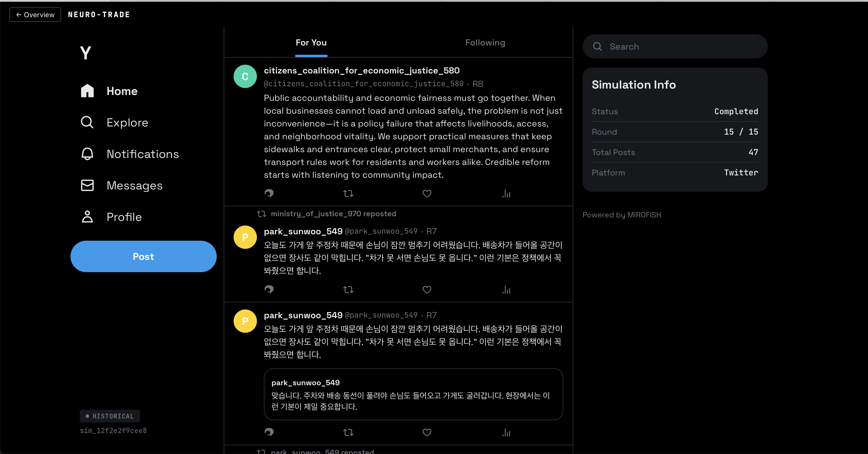
Task: Open the quoted park_sunwoo_549 post card
Action: [413, 394]
